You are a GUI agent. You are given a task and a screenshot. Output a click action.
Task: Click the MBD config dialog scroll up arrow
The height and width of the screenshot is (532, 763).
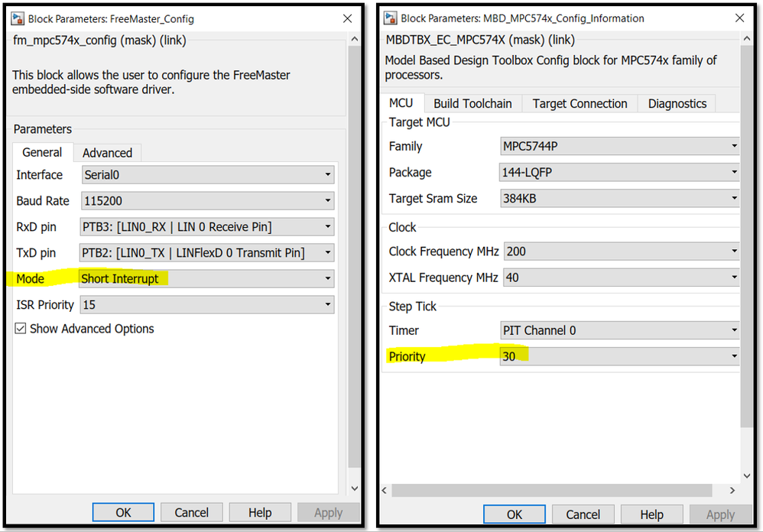pyautogui.click(x=747, y=38)
